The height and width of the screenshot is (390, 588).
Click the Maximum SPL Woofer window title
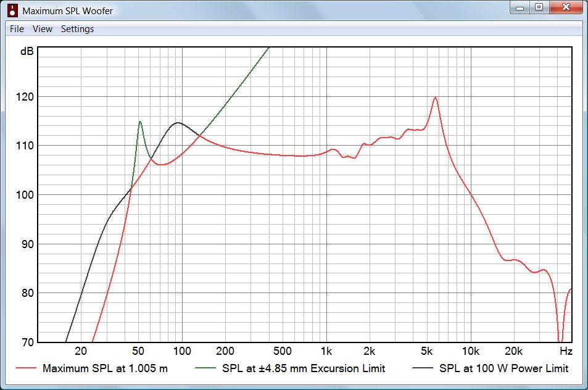67,11
